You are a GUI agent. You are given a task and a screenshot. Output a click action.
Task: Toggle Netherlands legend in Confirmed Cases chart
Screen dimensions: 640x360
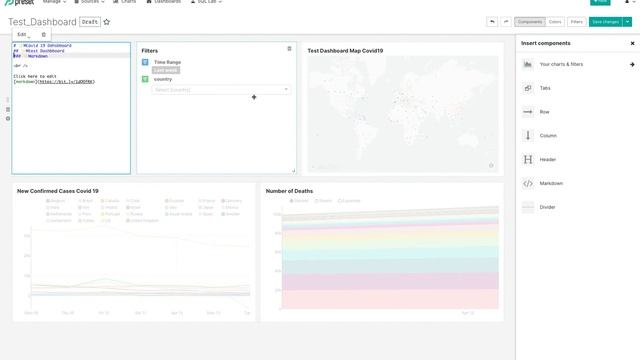[59, 214]
